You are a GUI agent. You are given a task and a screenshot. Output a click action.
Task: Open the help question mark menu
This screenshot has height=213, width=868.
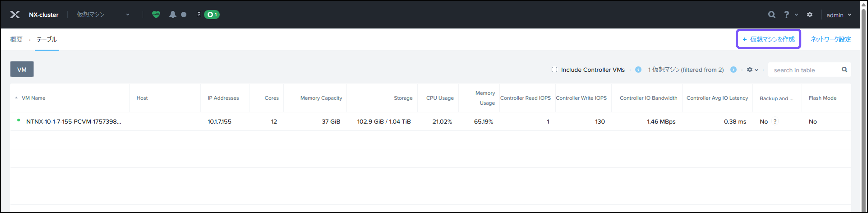tap(786, 14)
